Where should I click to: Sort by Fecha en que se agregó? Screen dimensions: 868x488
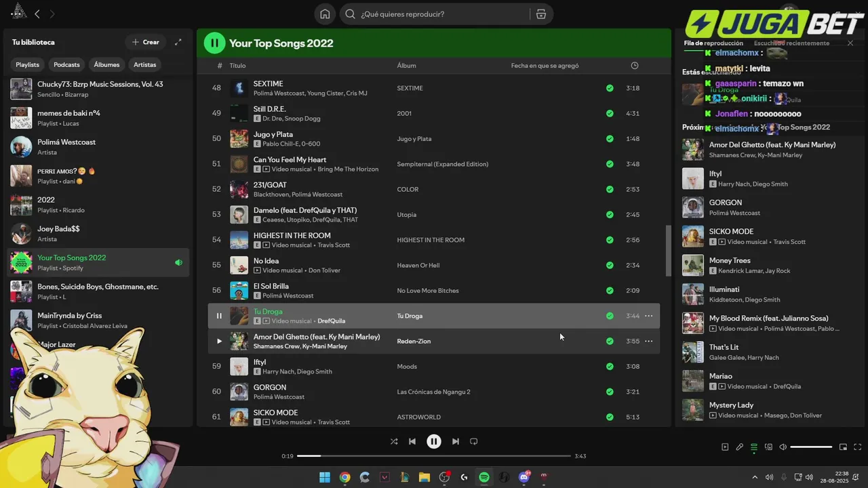(x=545, y=66)
